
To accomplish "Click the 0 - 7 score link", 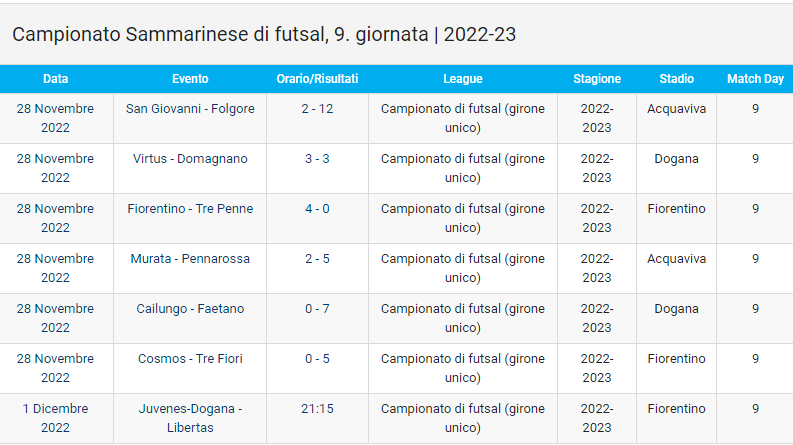I will click(317, 309).
